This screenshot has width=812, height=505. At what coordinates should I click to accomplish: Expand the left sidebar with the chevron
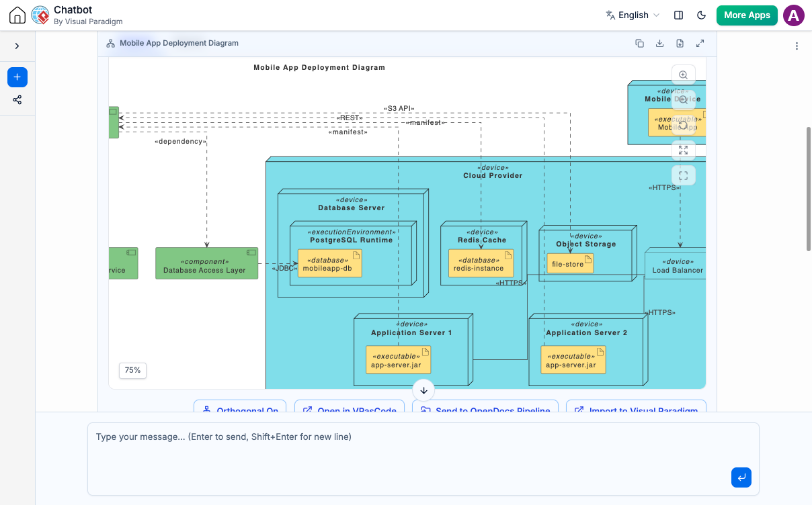click(x=17, y=46)
